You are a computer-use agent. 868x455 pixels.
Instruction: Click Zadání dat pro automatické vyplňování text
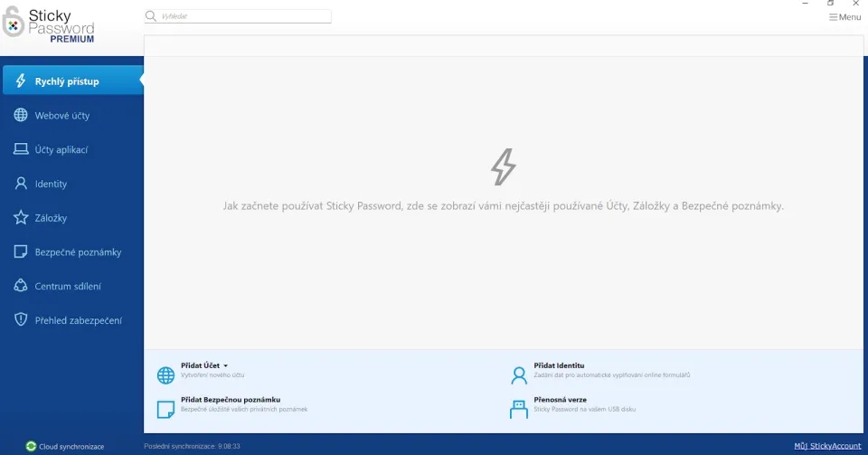click(x=612, y=375)
